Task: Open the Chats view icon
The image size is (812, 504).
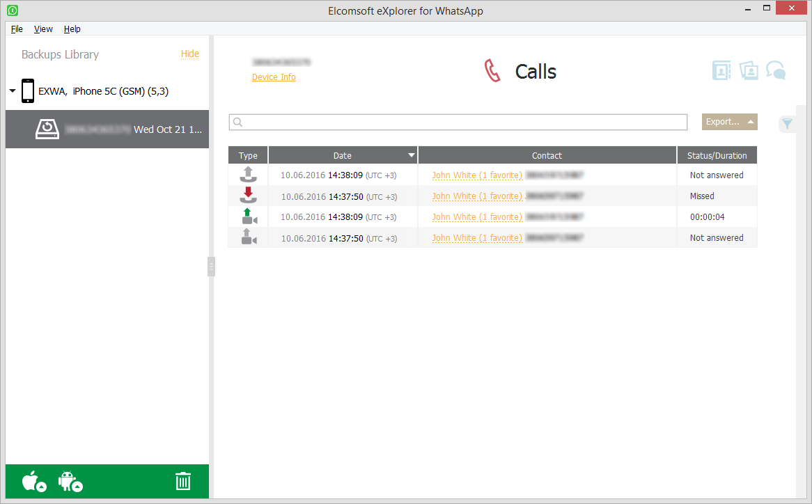Action: (776, 70)
